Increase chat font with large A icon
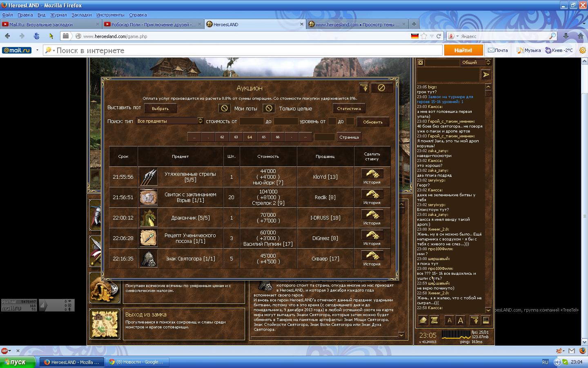The width and height of the screenshot is (588, 368). click(x=461, y=321)
